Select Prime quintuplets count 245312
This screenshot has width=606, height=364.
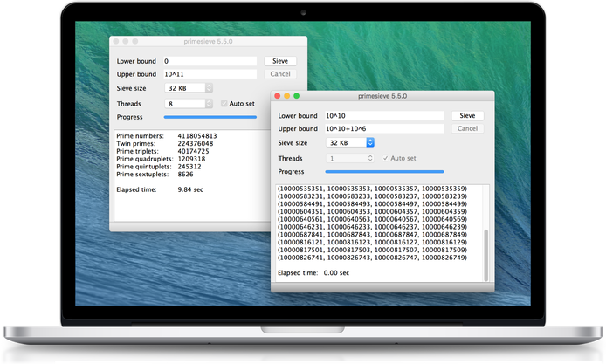[x=189, y=167]
